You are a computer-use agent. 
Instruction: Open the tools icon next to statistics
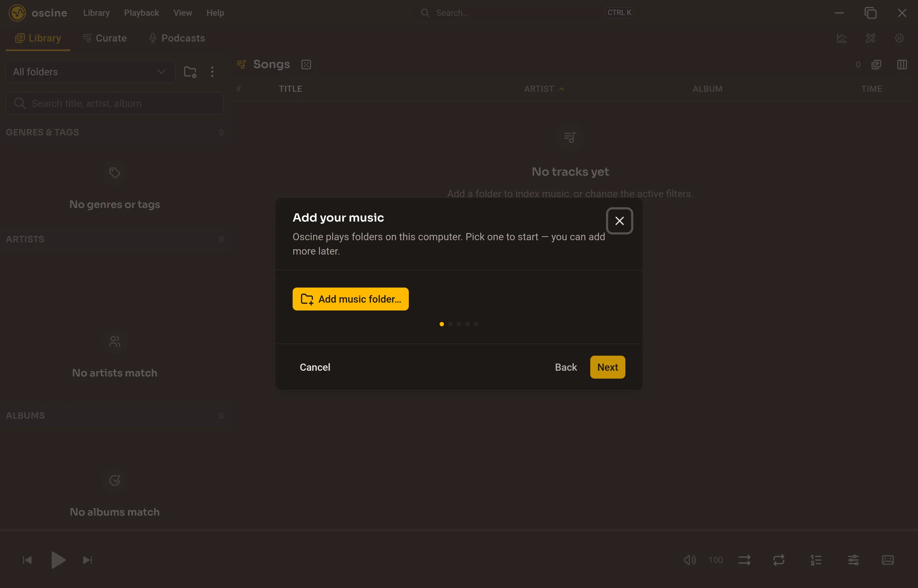870,38
